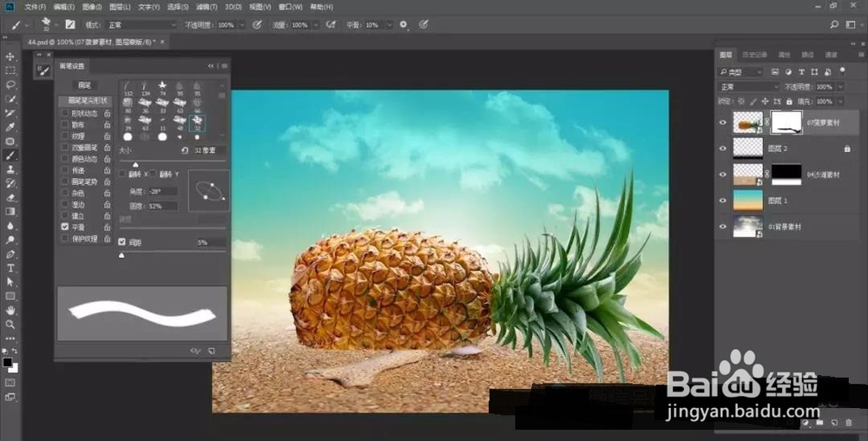Select the Rectangular Marquee tool
868x441 pixels.
[10, 71]
